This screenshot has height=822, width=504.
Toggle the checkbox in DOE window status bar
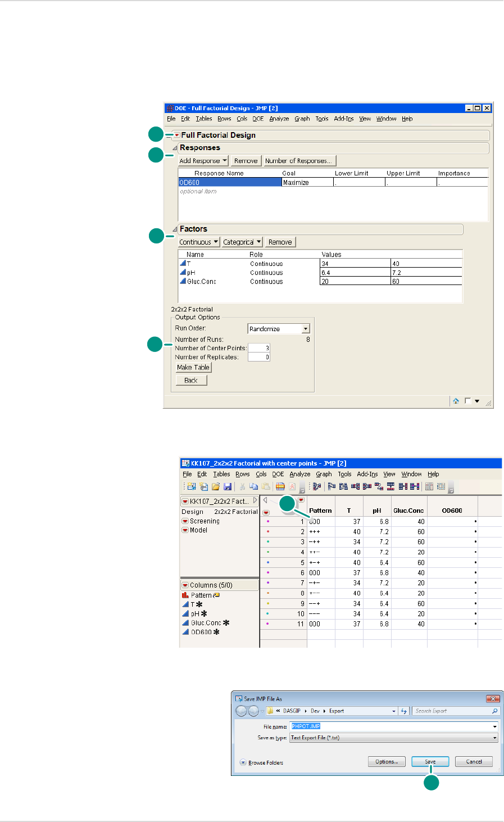point(467,401)
